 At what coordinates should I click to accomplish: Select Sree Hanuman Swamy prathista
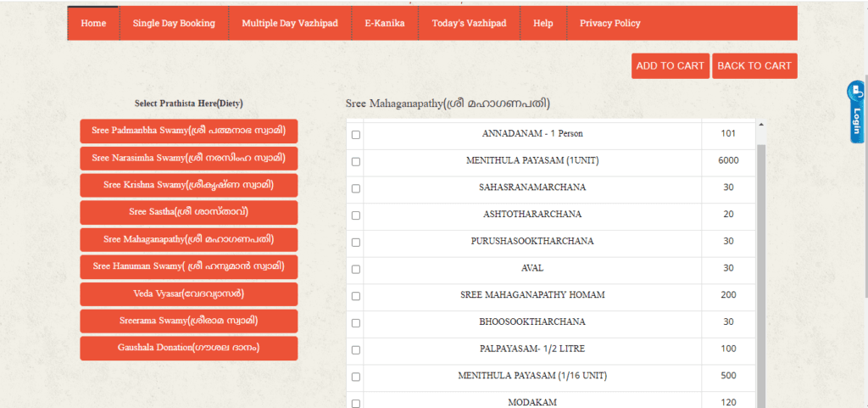click(189, 266)
